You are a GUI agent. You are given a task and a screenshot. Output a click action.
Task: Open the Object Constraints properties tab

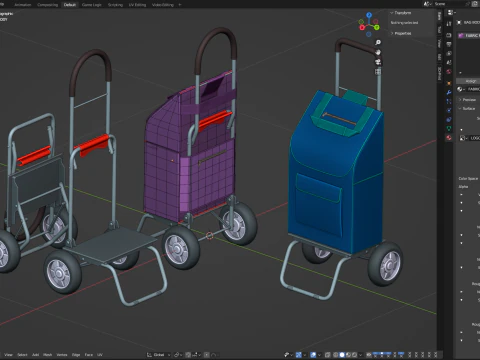point(449,119)
